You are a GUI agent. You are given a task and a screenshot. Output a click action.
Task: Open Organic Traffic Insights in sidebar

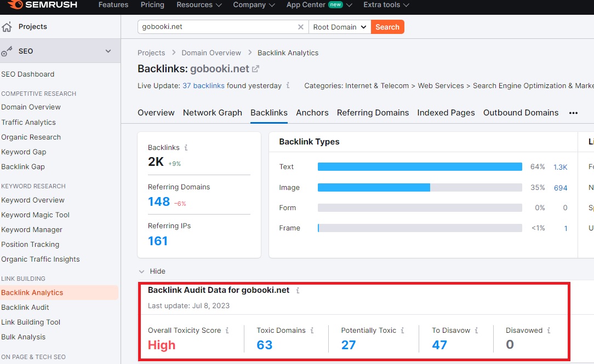(x=40, y=259)
